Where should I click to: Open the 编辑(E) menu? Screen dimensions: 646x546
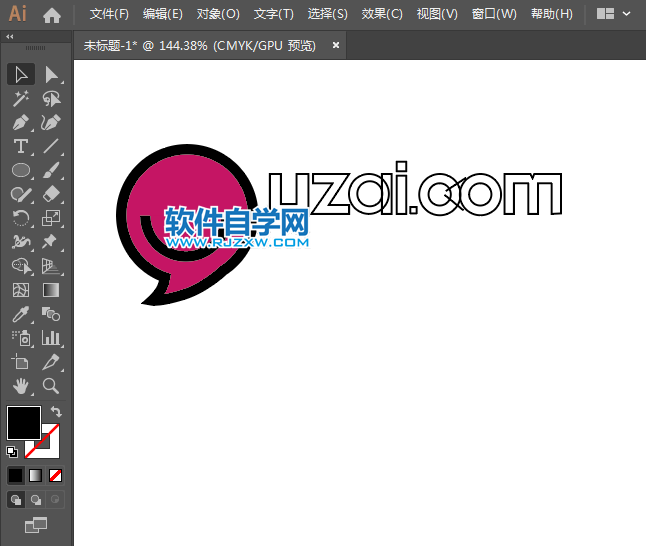coord(163,14)
